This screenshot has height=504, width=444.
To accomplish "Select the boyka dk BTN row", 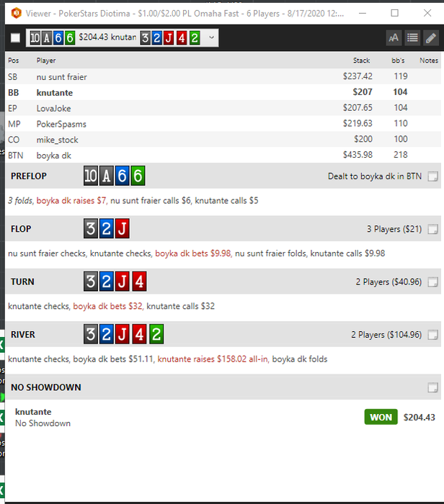I will [x=223, y=156].
